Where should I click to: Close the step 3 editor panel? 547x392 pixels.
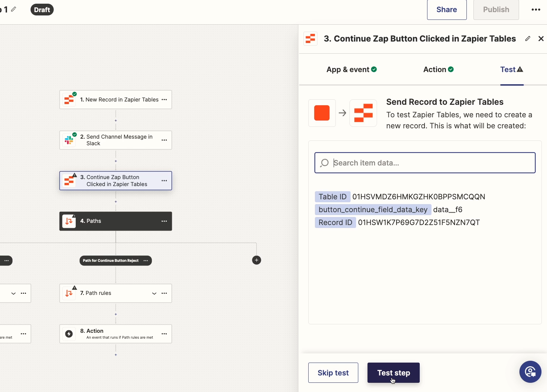tap(541, 39)
